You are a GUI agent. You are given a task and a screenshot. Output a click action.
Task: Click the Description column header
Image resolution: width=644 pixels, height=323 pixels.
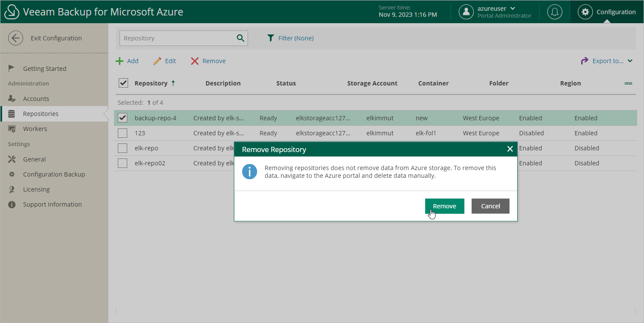point(223,83)
